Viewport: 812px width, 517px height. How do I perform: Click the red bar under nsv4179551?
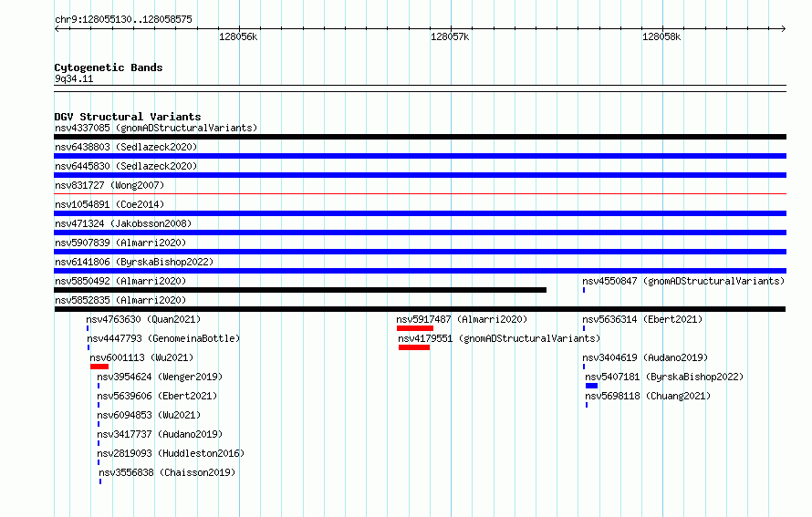click(x=414, y=347)
